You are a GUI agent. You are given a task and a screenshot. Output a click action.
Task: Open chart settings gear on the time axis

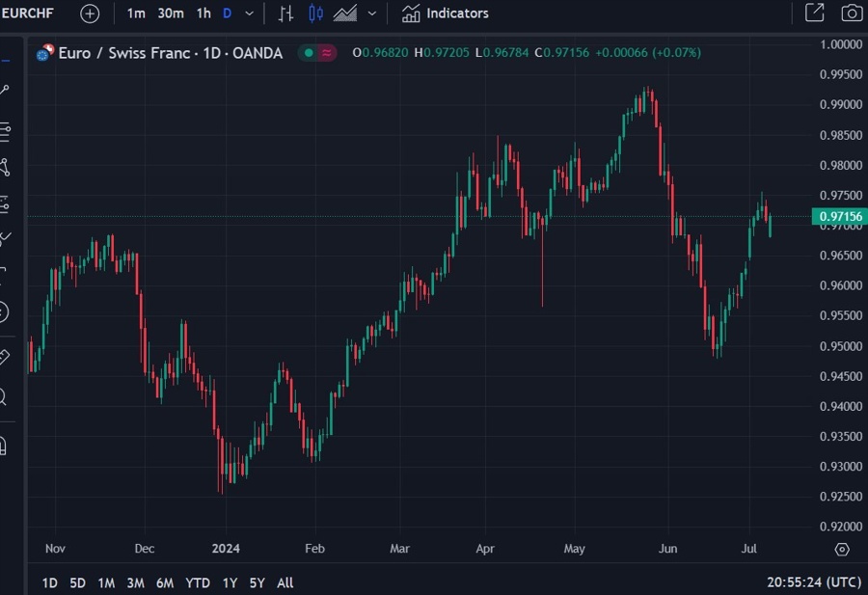[x=842, y=549]
